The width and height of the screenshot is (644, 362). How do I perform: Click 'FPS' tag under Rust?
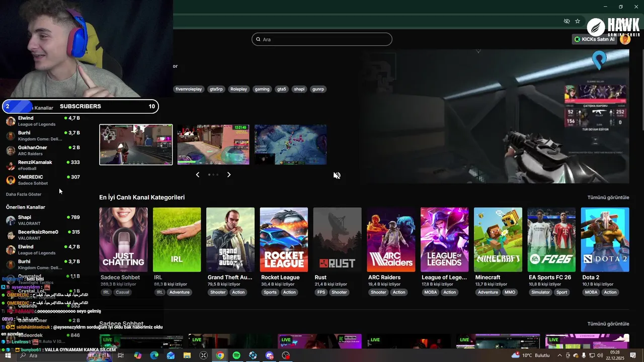[321, 292]
